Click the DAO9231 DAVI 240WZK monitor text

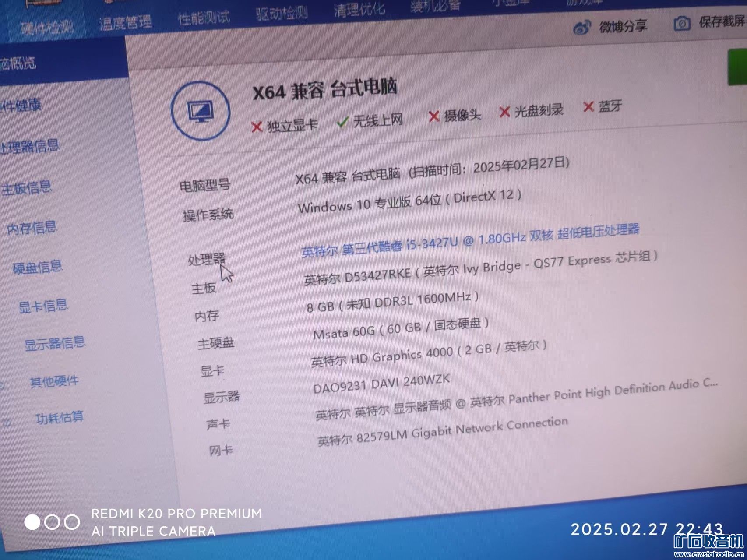[381, 384]
